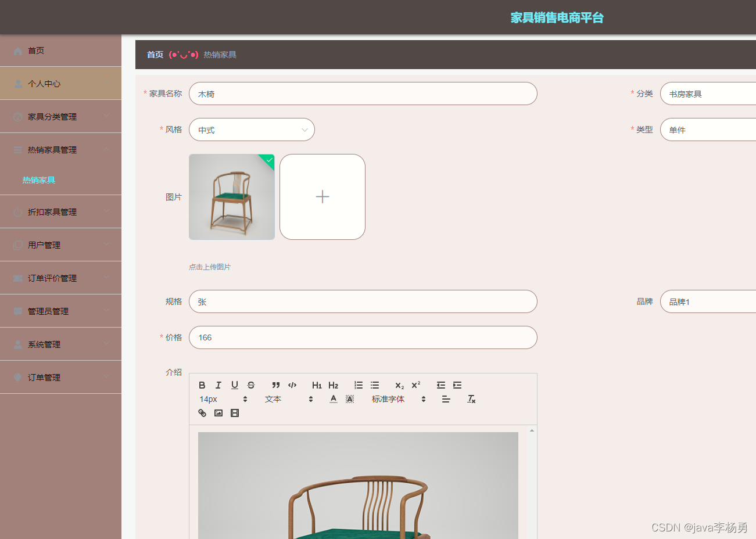Select the 热销家具 submenu item

point(39,180)
